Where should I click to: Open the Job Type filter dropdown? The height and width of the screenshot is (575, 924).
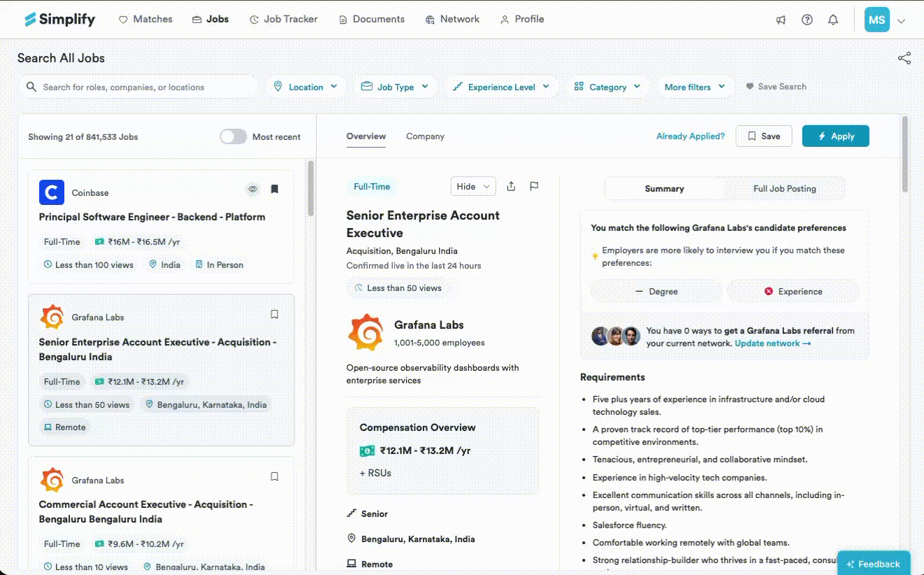coord(396,87)
